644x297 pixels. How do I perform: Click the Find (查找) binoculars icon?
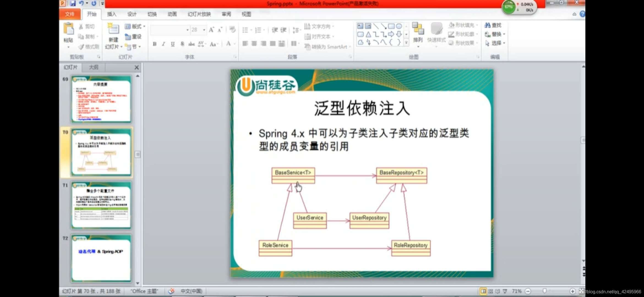click(x=487, y=25)
